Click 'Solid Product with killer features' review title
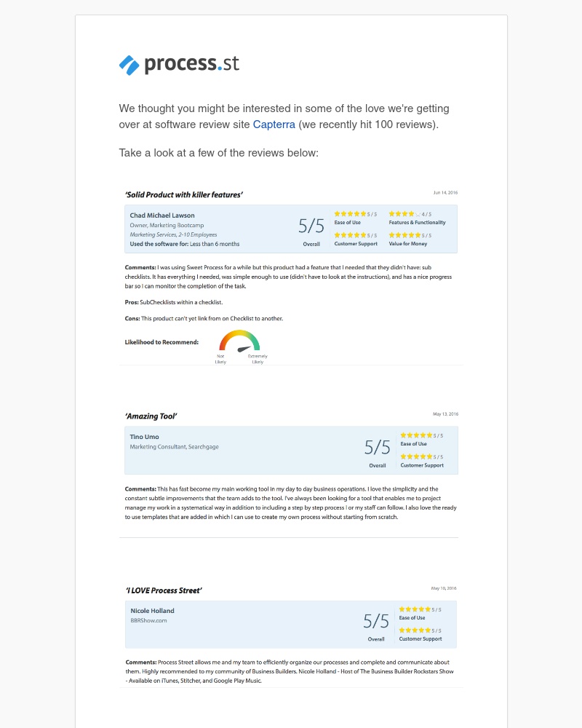Image resolution: width=582 pixels, height=728 pixels. pyautogui.click(x=184, y=194)
